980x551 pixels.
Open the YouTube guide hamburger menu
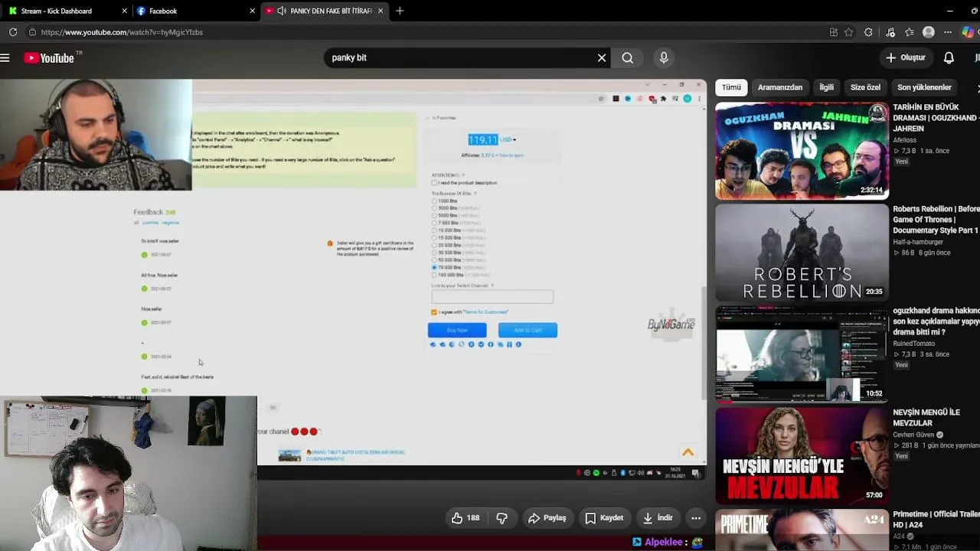(x=5, y=57)
